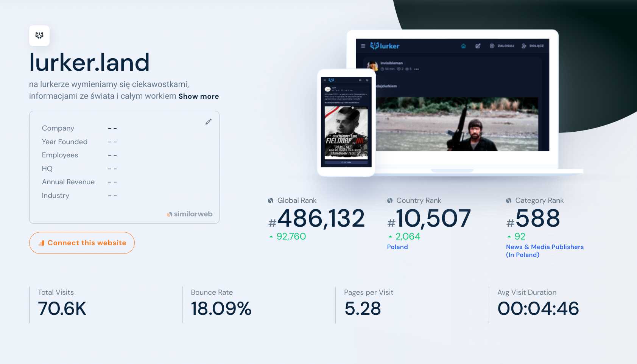Click the Year Founded row label
The image size is (637, 364).
(65, 142)
